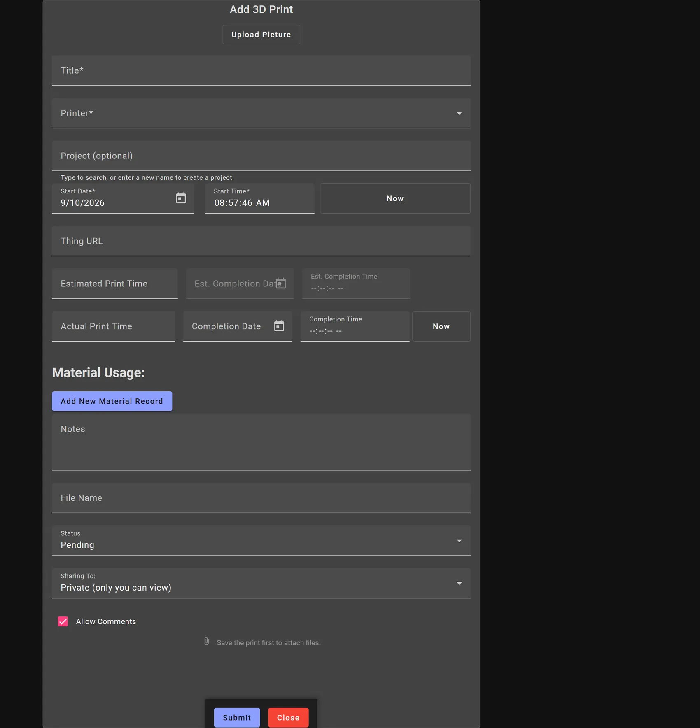Open the Est. Completion Date calendar icon
Screen dimensions: 700x728
point(281,284)
